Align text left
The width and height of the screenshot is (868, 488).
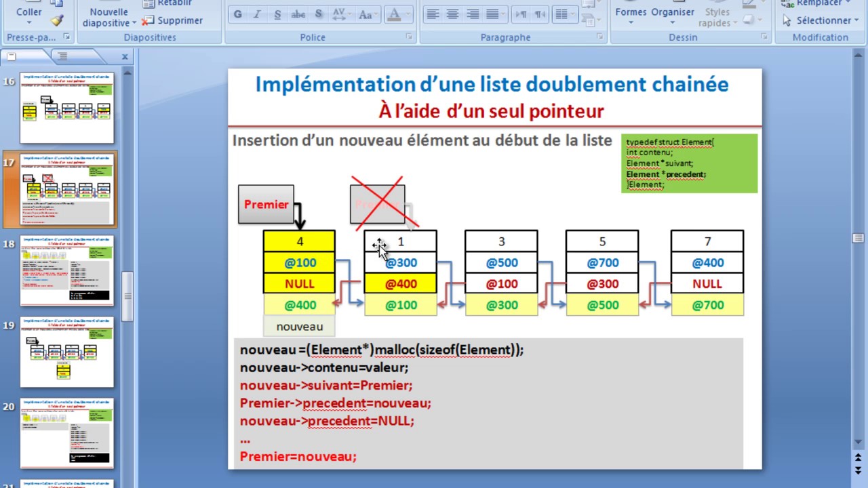pyautogui.click(x=433, y=14)
